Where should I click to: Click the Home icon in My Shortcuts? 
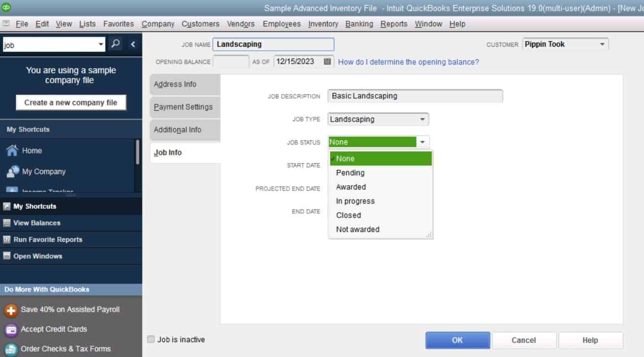click(x=12, y=151)
